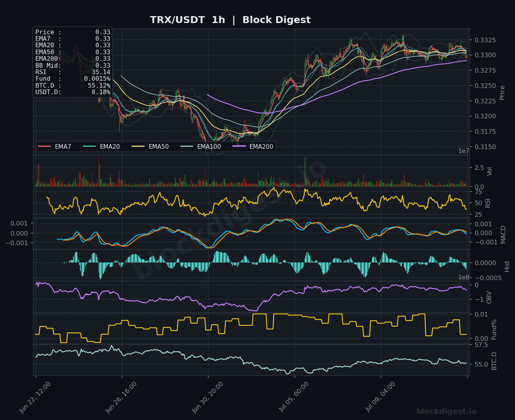Click the MACD axis label
The height and width of the screenshot is (420, 515).
point(503,234)
